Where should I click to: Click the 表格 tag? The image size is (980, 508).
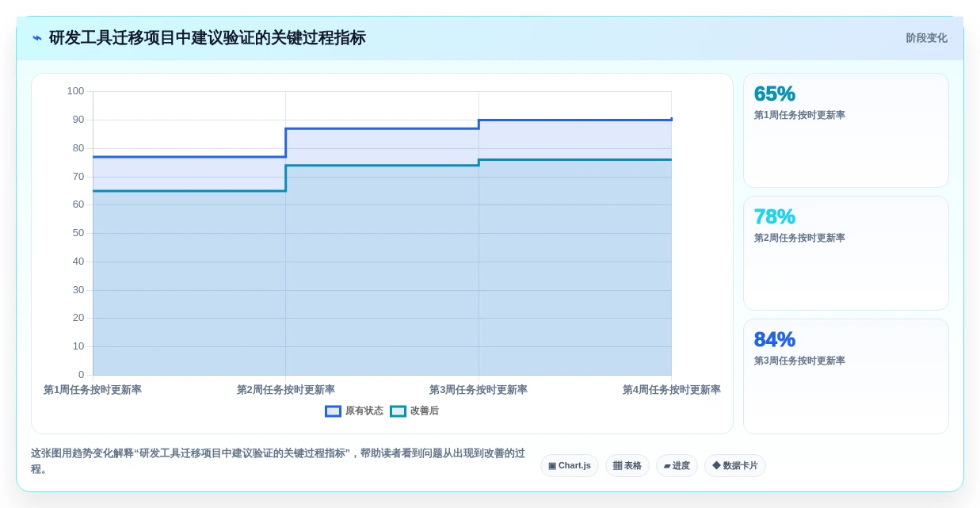(x=627, y=466)
